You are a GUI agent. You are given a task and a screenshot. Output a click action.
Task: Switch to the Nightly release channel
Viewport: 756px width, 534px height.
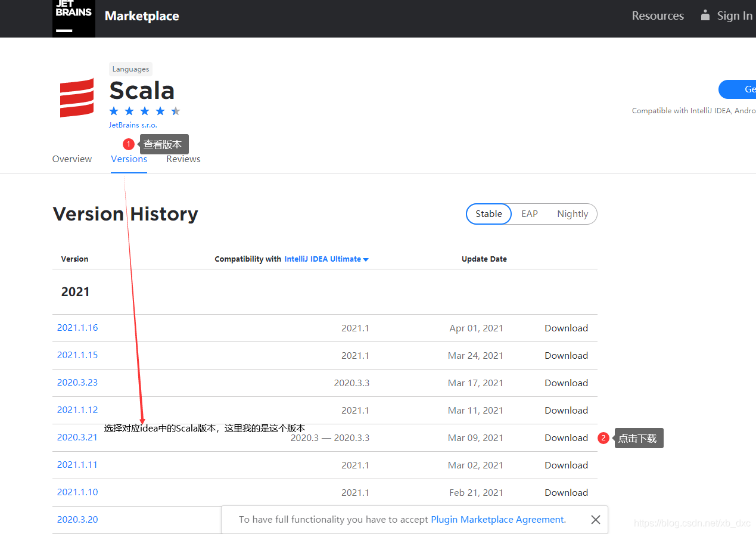click(x=572, y=214)
